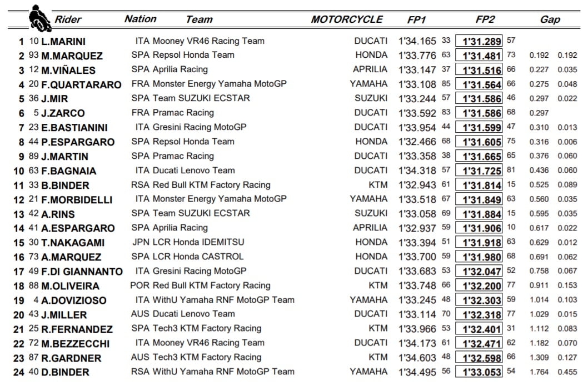Select the D.BINDER rider name
Image resolution: width=588 pixels, height=386 pixels.
point(65,372)
